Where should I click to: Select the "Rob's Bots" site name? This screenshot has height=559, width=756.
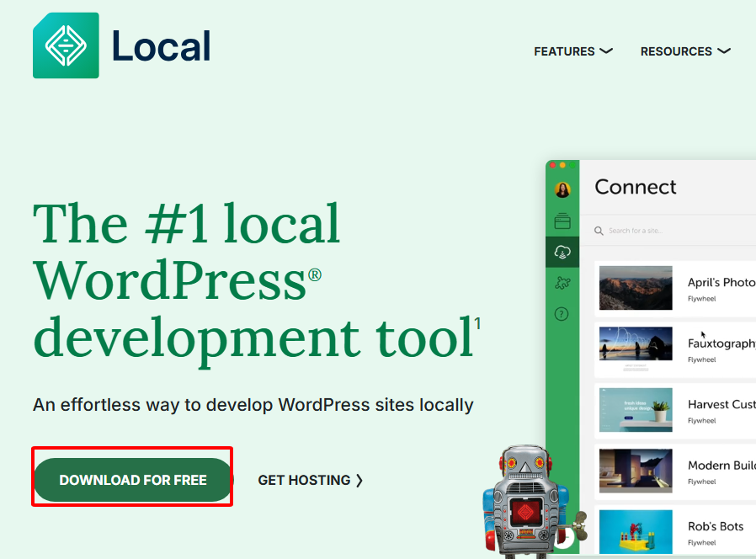(x=716, y=526)
